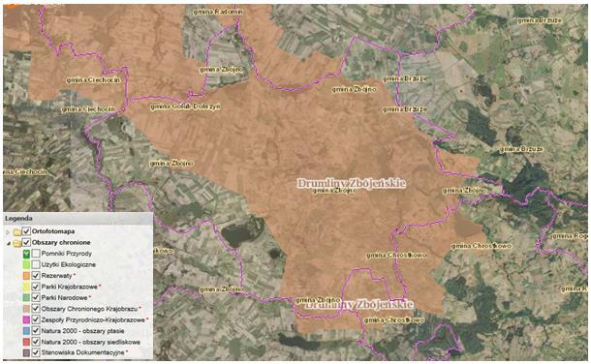Select Natura 2000 - obszary ptasie label
591x364 pixels.
pyautogui.click(x=83, y=331)
